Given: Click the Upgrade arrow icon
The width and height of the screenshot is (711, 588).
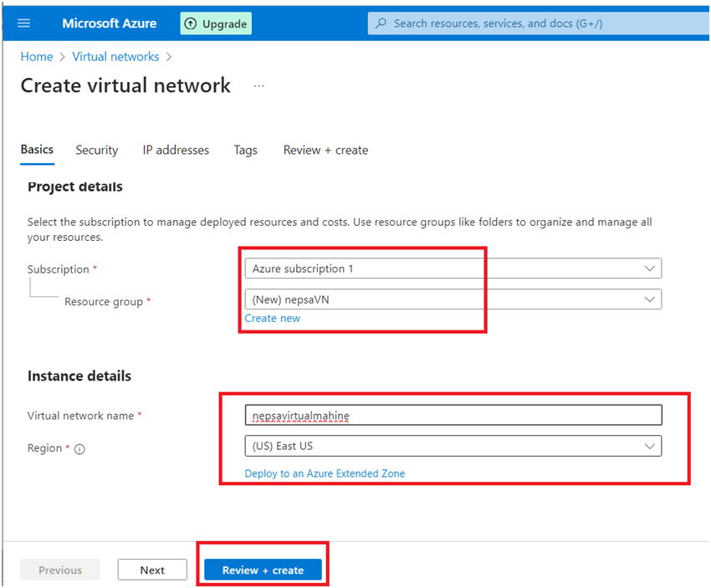Looking at the screenshot, I should pos(191,23).
